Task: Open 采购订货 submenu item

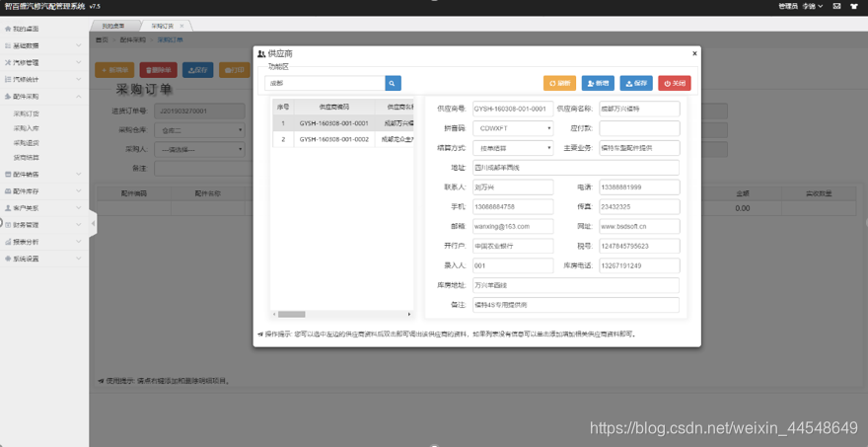Action: pos(26,114)
